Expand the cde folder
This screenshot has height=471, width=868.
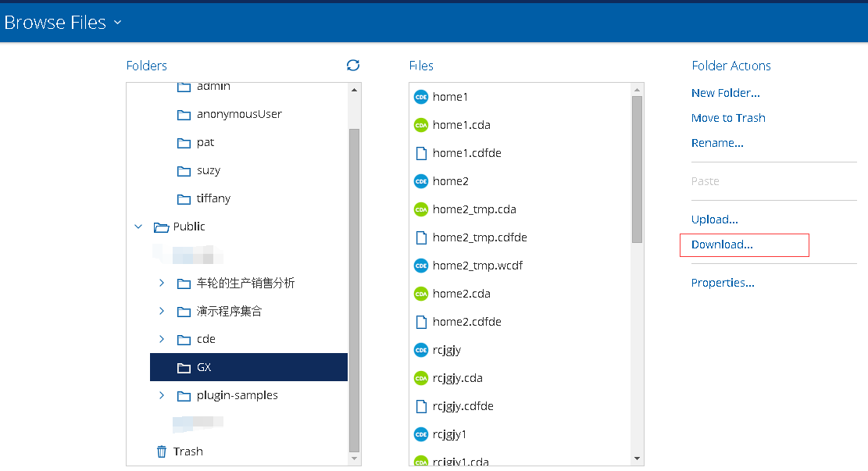click(162, 339)
